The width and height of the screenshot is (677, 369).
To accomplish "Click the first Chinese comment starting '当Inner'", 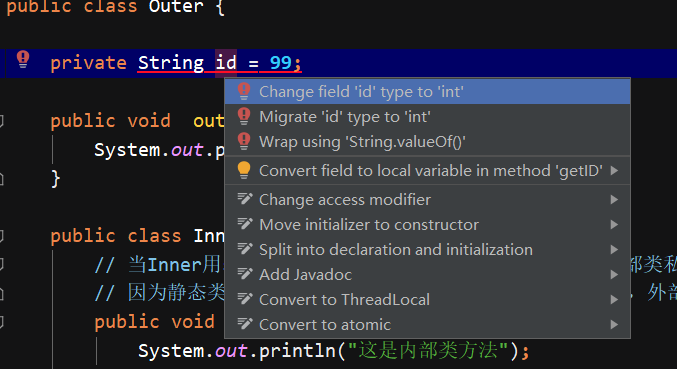I will [x=158, y=265].
